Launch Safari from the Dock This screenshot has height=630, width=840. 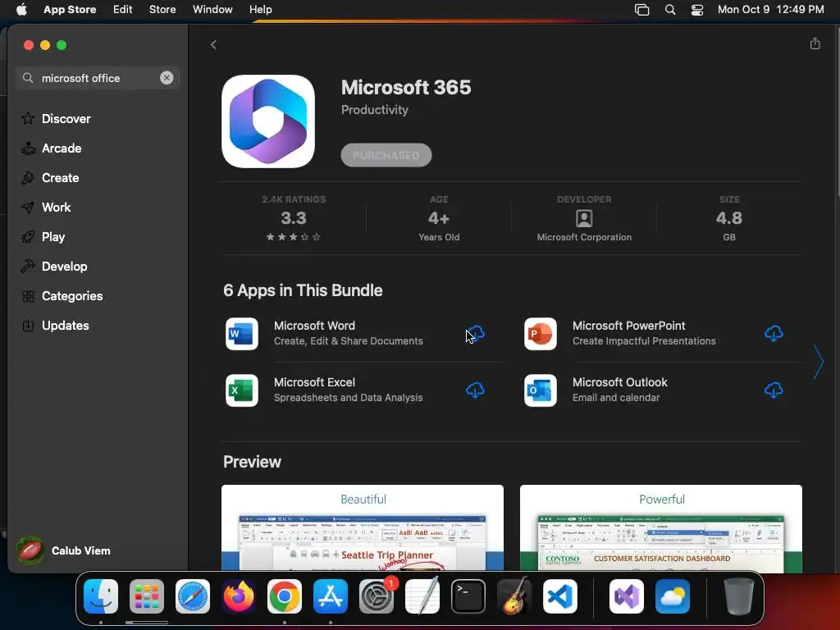[193, 596]
